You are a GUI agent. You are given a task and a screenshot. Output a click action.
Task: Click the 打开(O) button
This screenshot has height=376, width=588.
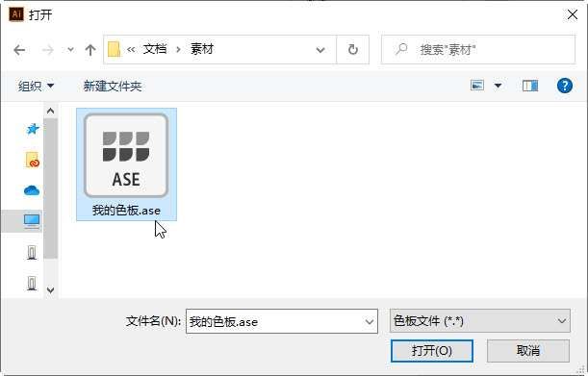coord(432,351)
